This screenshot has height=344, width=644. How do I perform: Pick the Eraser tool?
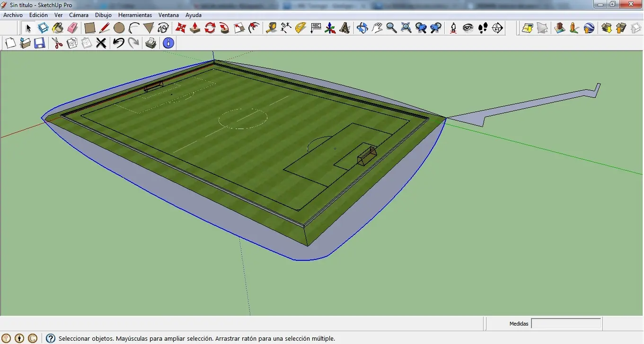(x=72, y=28)
